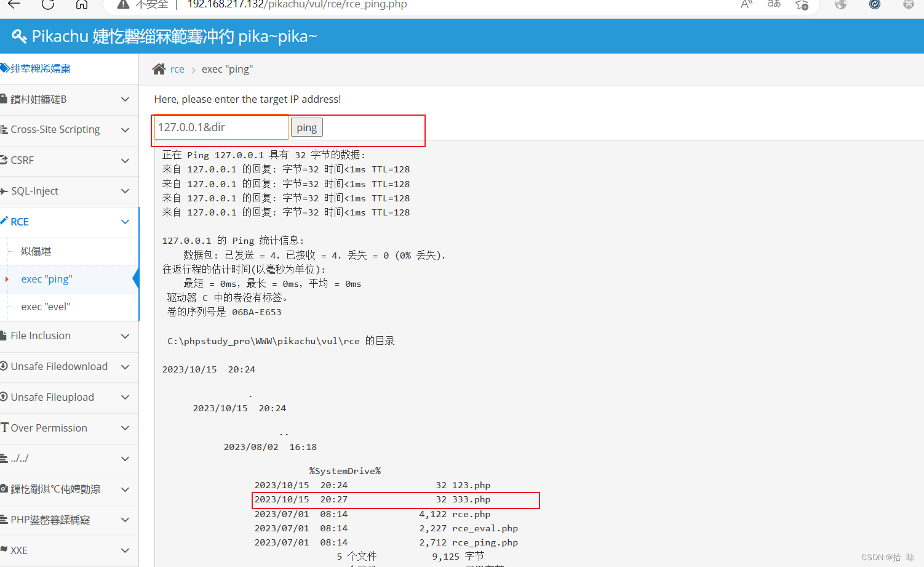
Task: Click the browser home toolbar icon
Action: pos(83,5)
